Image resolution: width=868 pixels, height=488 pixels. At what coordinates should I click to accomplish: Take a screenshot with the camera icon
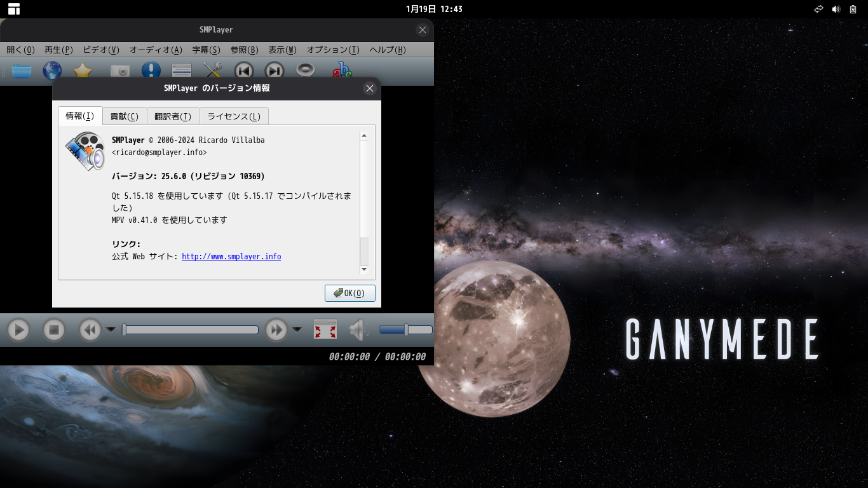[x=120, y=71]
